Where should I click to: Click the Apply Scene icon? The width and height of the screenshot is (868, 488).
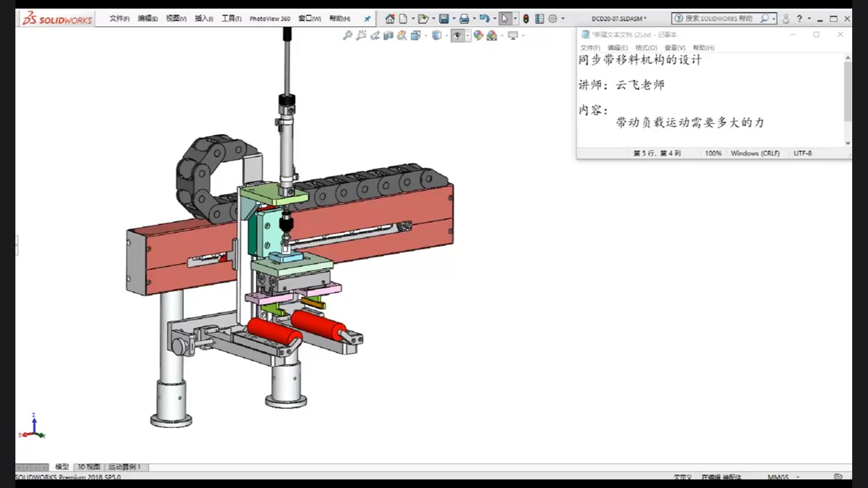coord(492,35)
